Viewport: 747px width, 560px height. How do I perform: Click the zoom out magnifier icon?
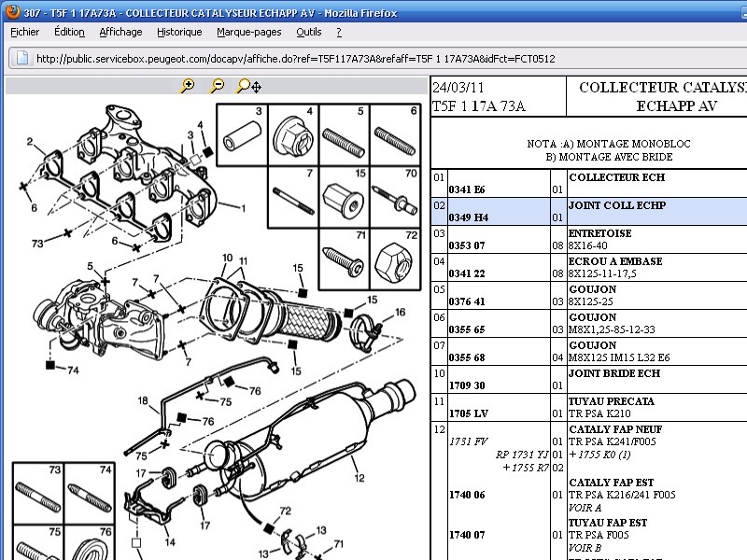tap(217, 86)
